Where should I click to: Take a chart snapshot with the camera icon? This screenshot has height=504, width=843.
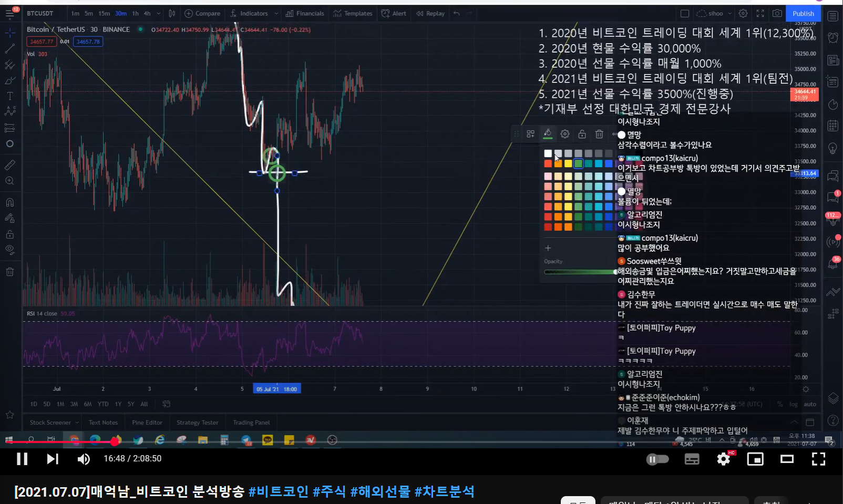(x=777, y=14)
